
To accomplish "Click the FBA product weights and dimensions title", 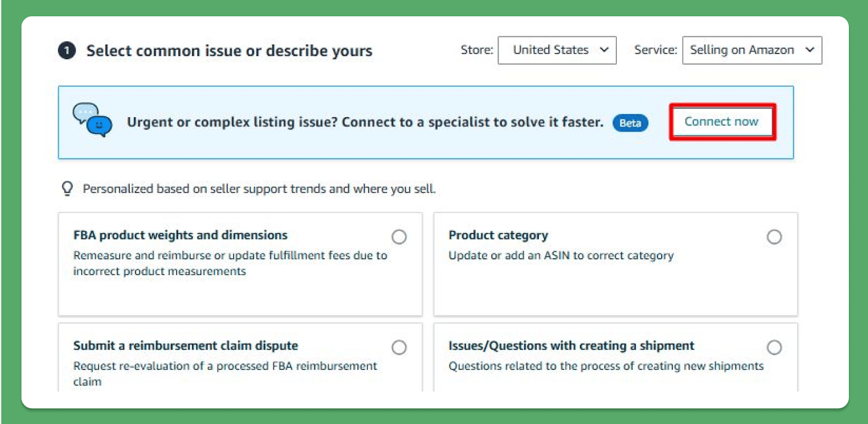I will (180, 235).
